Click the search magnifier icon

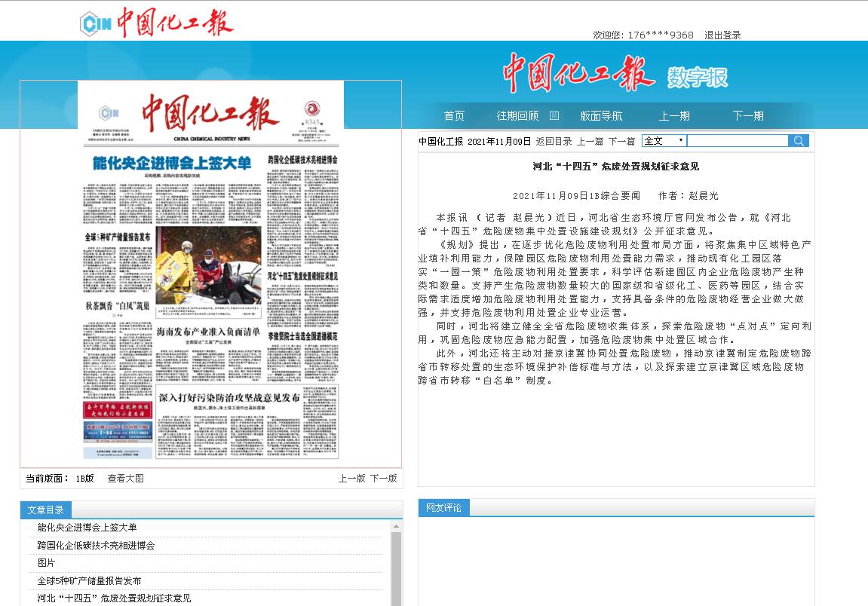(x=798, y=141)
